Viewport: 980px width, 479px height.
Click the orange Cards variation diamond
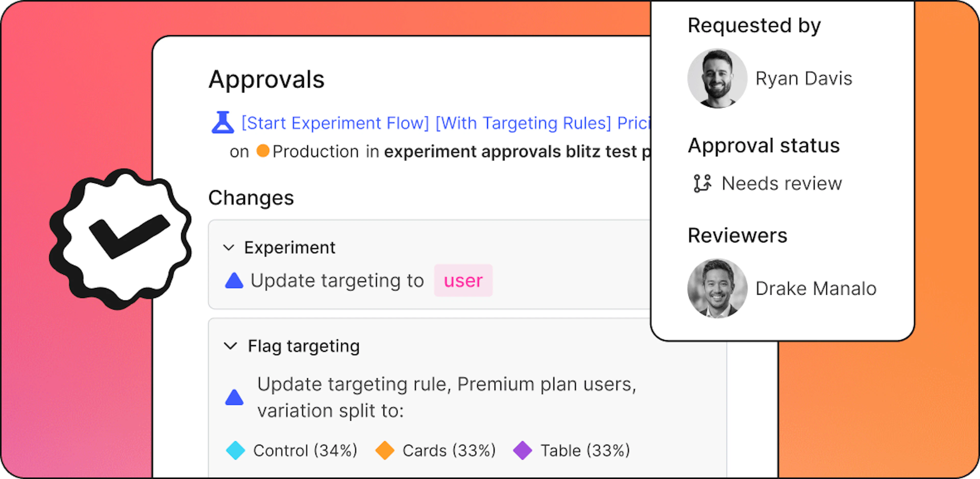(x=385, y=450)
